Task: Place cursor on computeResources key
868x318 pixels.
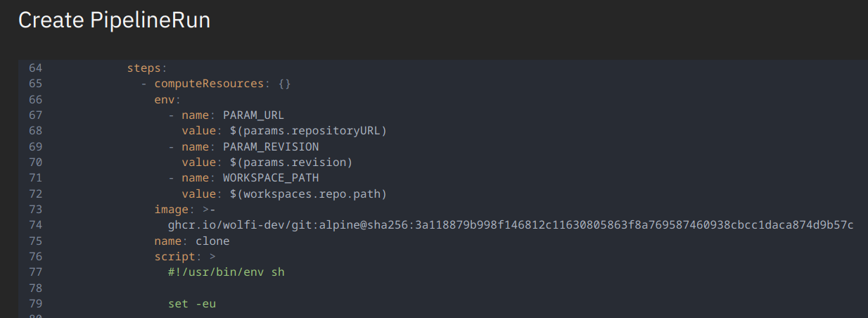Action: 209,84
